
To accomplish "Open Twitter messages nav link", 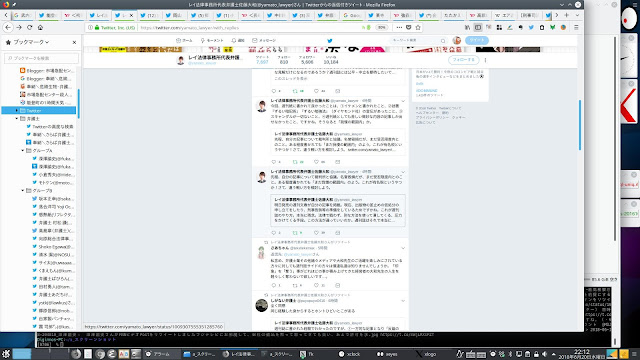I will [x=264, y=40].
